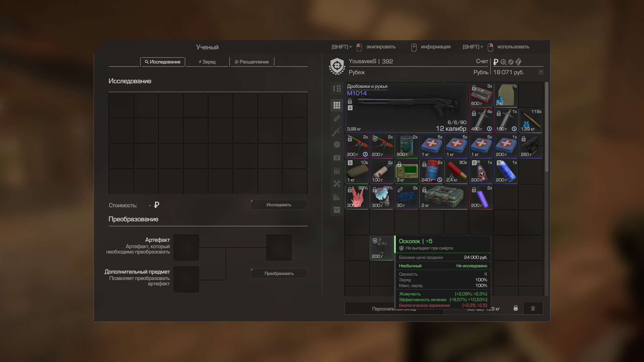Select the pale blue artifact 98%
This screenshot has width=644, height=362.
pyautogui.click(x=382, y=197)
